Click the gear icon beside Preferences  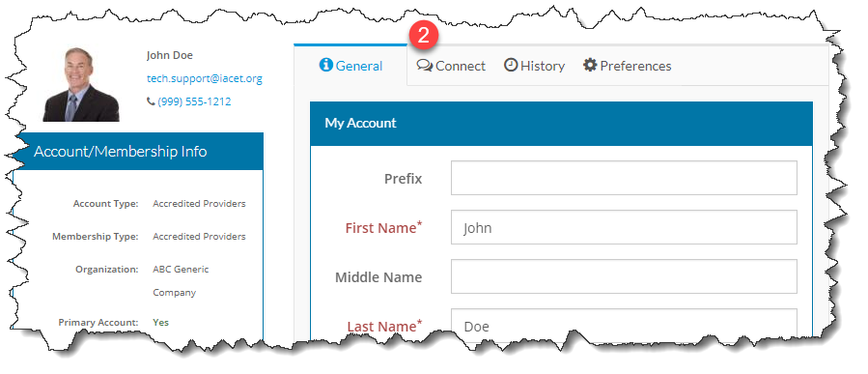click(590, 66)
